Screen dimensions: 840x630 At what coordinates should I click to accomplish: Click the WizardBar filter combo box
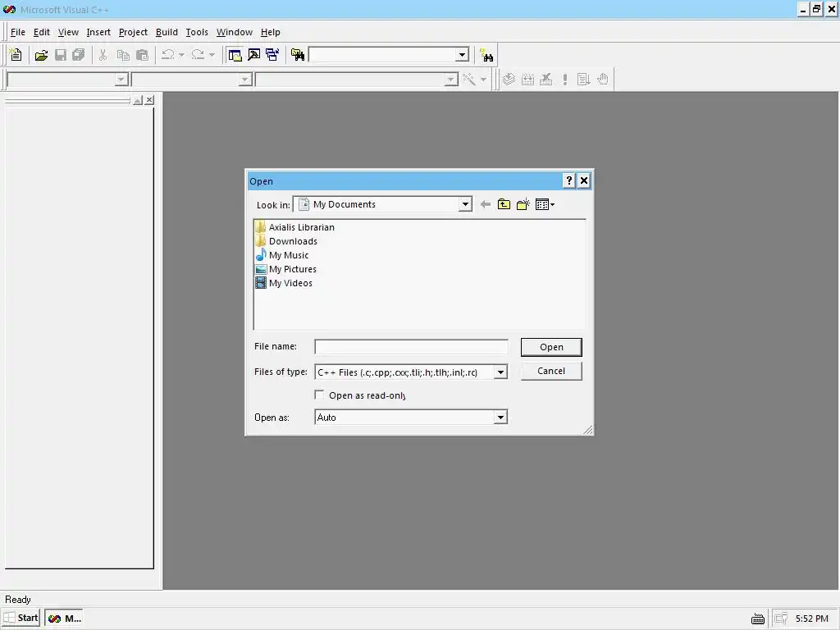(x=191, y=80)
